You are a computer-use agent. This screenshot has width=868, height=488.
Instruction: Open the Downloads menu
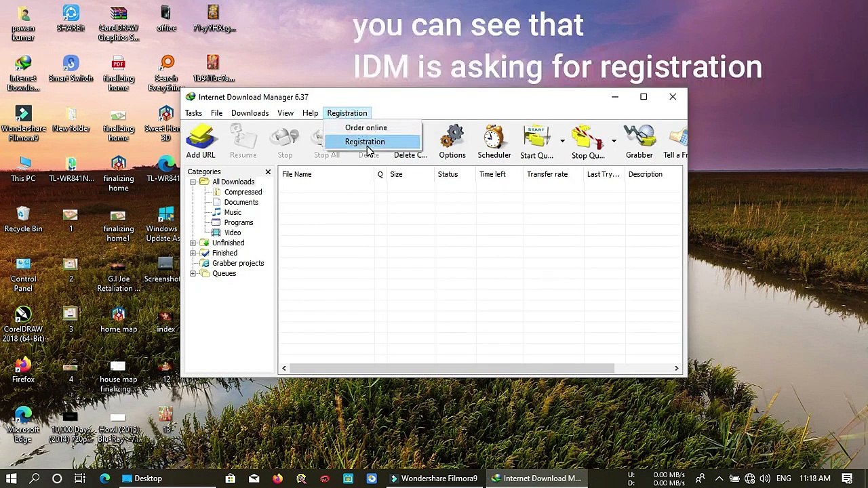point(250,113)
